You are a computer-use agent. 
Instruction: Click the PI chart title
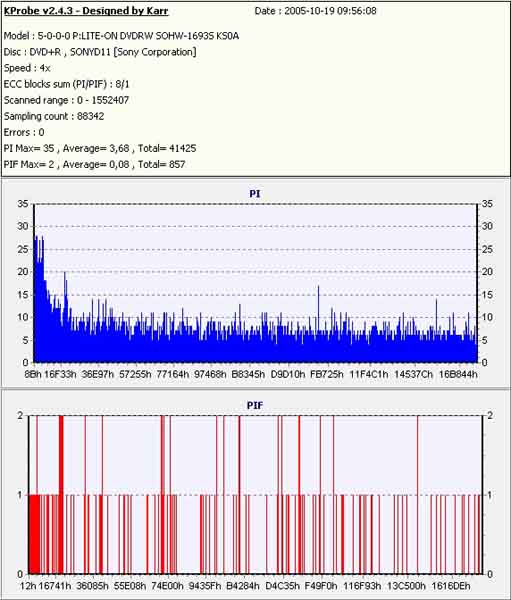255,194
